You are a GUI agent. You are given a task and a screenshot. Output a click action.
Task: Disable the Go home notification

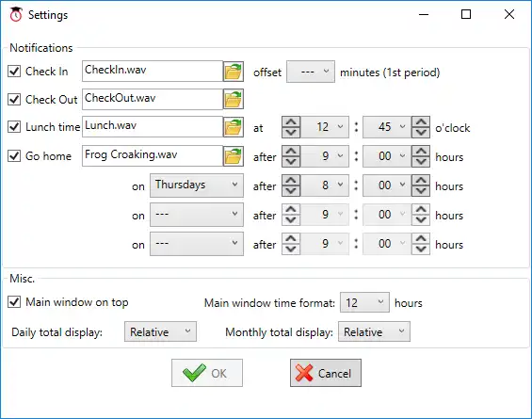pos(14,156)
